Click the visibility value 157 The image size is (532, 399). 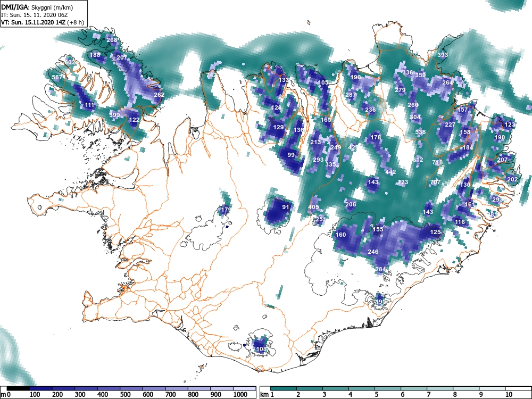462,110
